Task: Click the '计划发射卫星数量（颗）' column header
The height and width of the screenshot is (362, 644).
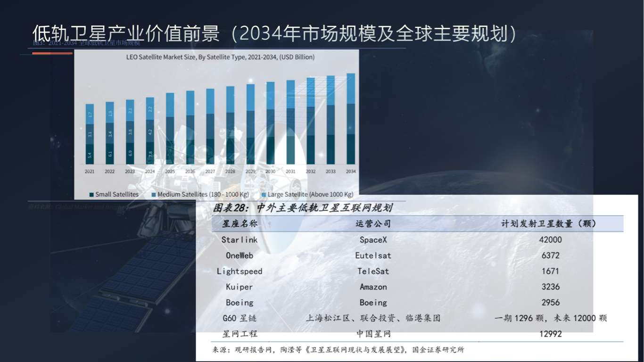Action: click(x=549, y=224)
